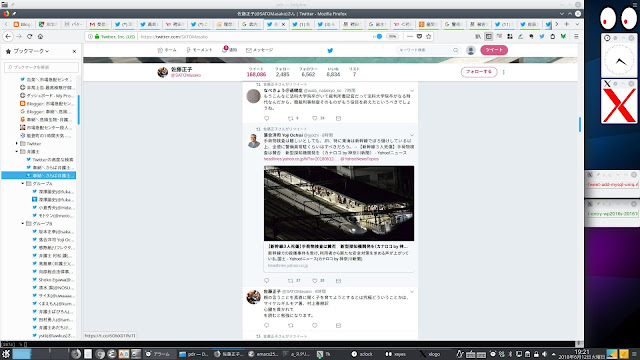Open direct message icon under 佐藤正子 tweet
Viewport: 640px width, 360px height.
[338, 326]
